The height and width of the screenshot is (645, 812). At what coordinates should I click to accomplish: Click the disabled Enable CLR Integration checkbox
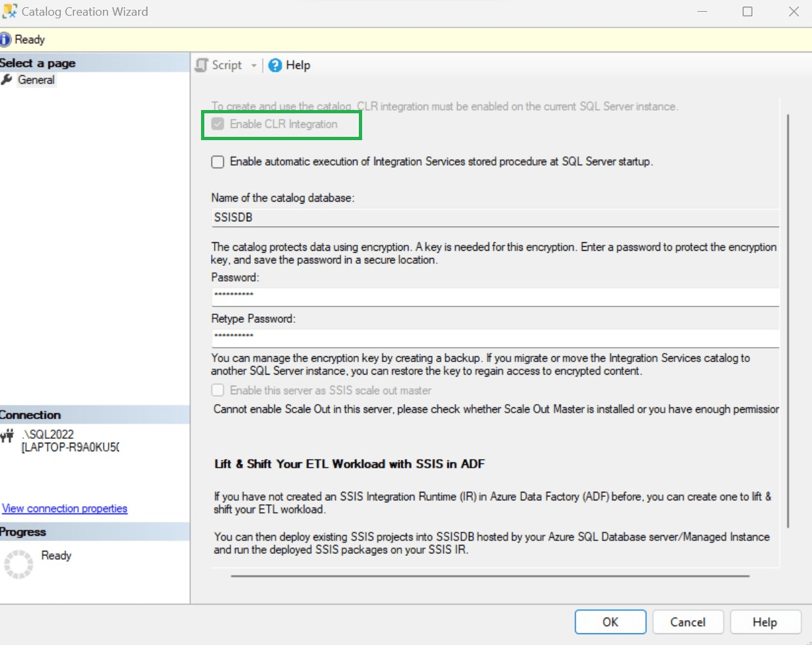[x=217, y=124]
